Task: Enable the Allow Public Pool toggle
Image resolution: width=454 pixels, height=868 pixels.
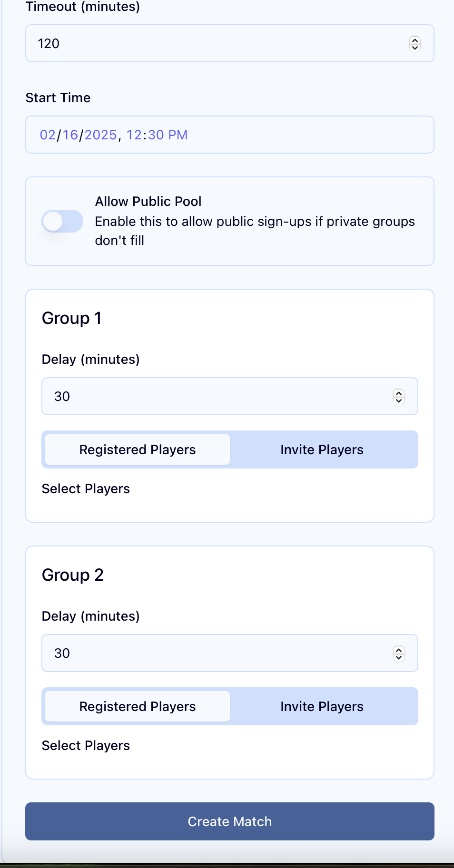Action: 62,221
